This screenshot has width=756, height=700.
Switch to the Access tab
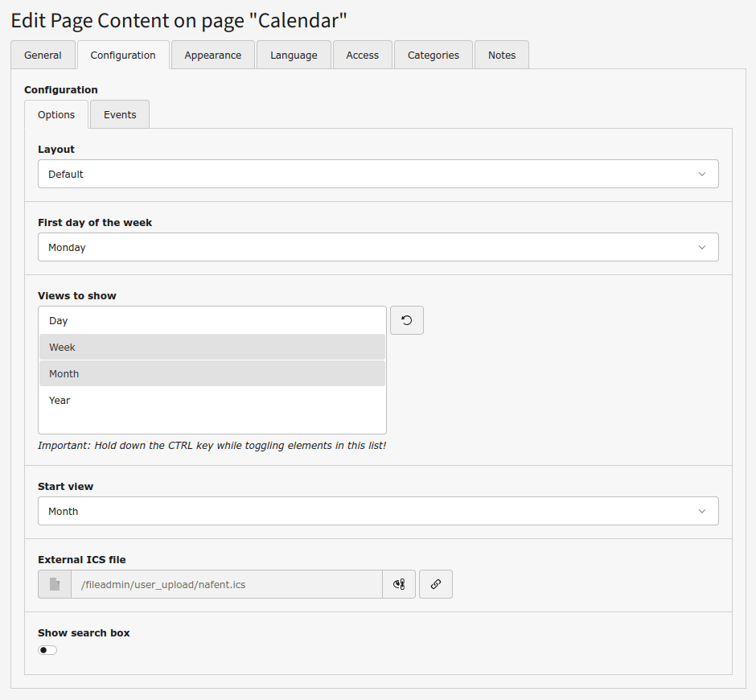362,56
